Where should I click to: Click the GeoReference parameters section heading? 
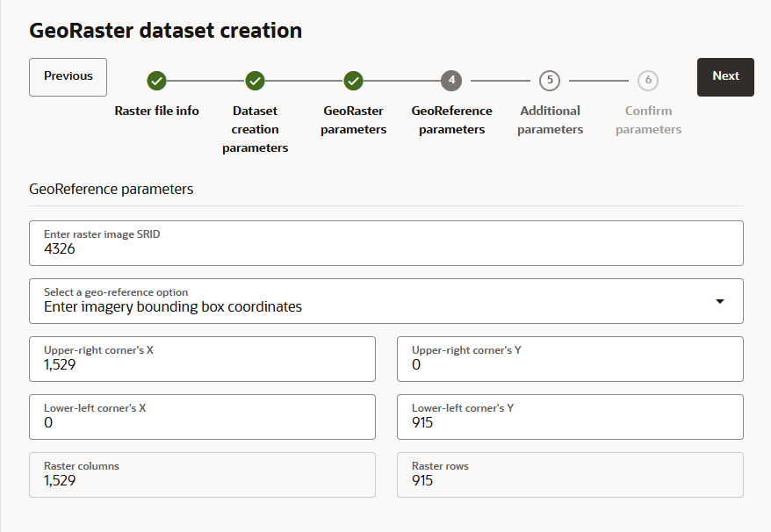111,189
